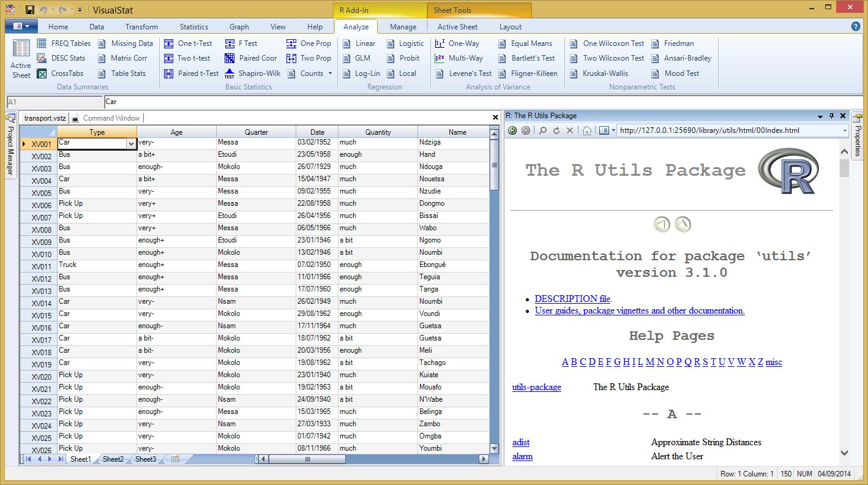Run Multi-Way analysis of variance
This screenshot has height=485, width=868.
(459, 58)
